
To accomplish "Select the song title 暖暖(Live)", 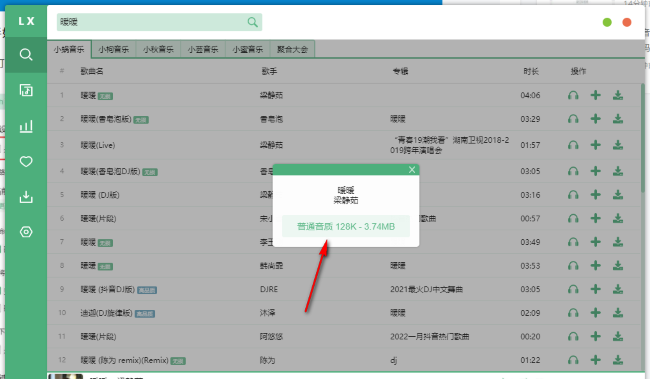I will [98, 145].
